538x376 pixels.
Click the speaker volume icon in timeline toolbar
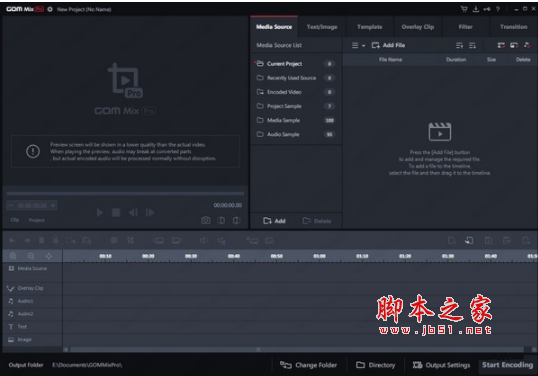point(204,240)
